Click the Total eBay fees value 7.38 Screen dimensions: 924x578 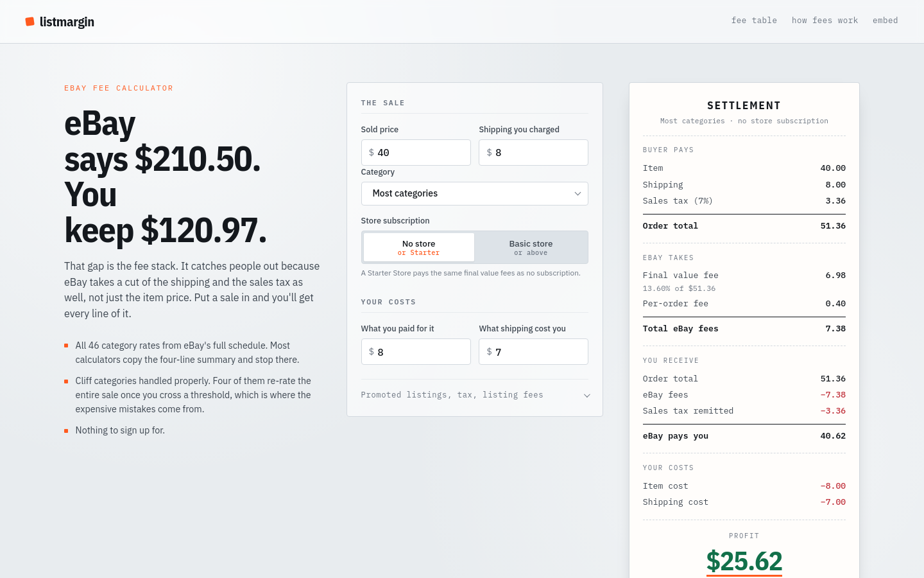tap(835, 328)
